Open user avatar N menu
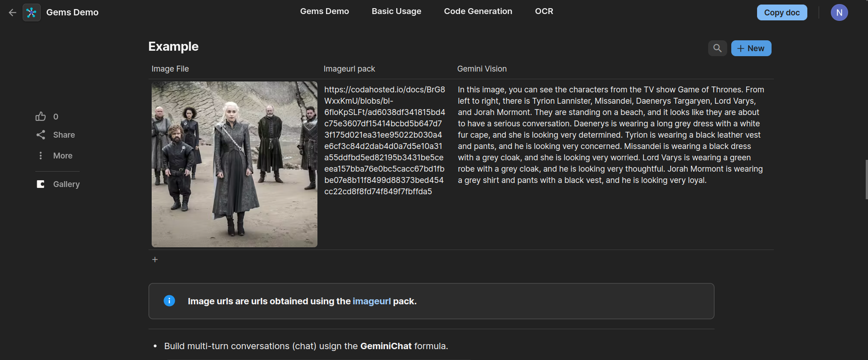 click(839, 13)
